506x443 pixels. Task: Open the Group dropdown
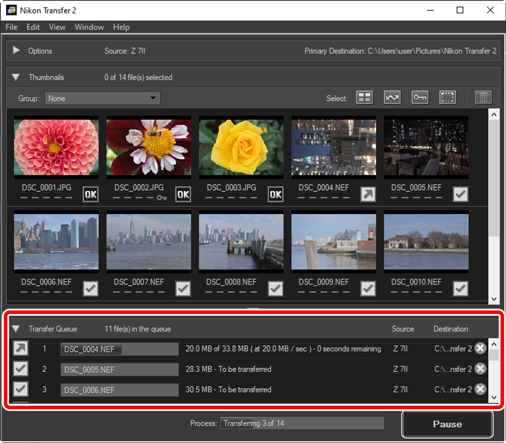tap(102, 98)
